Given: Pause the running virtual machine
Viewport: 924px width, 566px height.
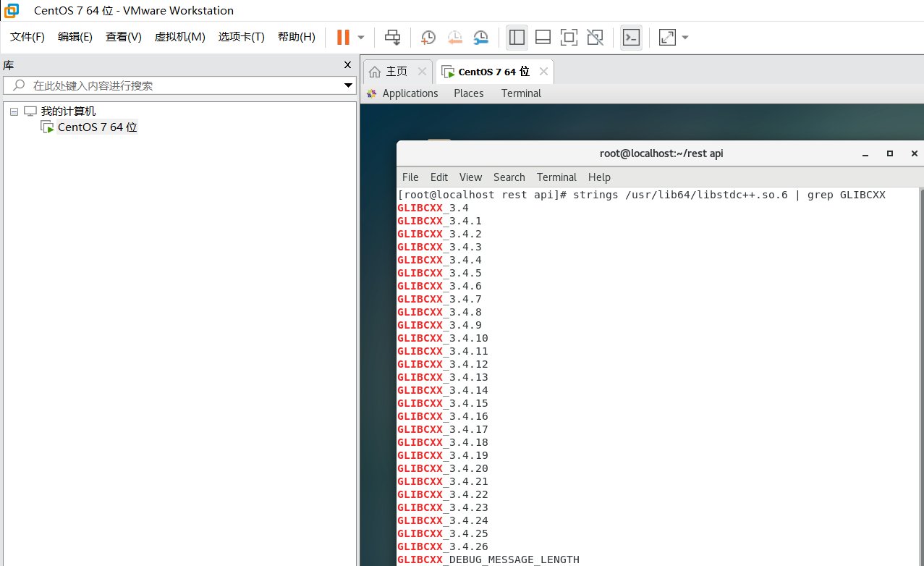Looking at the screenshot, I should coord(342,37).
